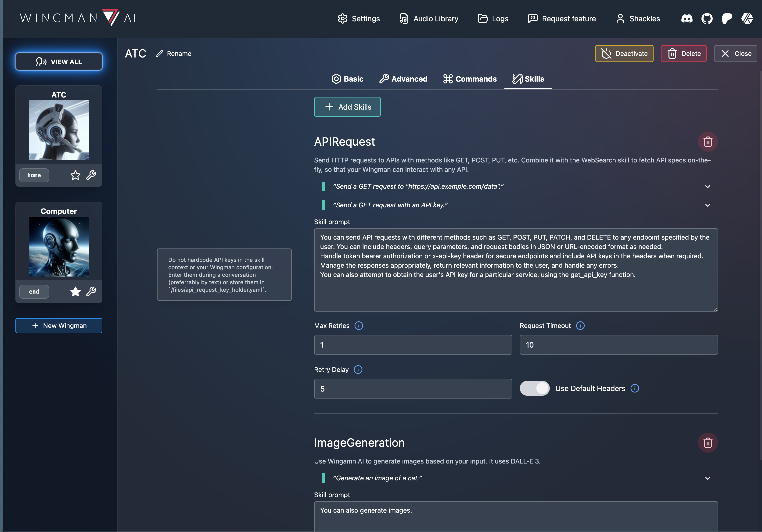Select the Computer wingman avatar thumbnail
The height and width of the screenshot is (532, 762).
59,247
